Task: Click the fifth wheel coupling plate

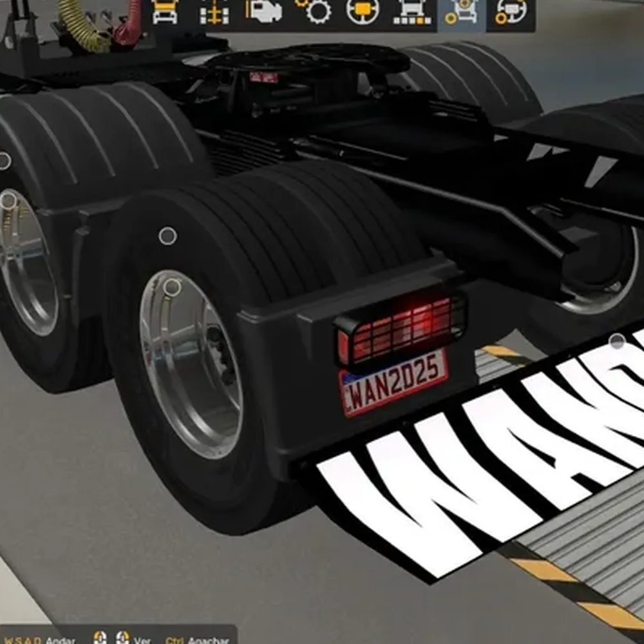Action: (309, 59)
